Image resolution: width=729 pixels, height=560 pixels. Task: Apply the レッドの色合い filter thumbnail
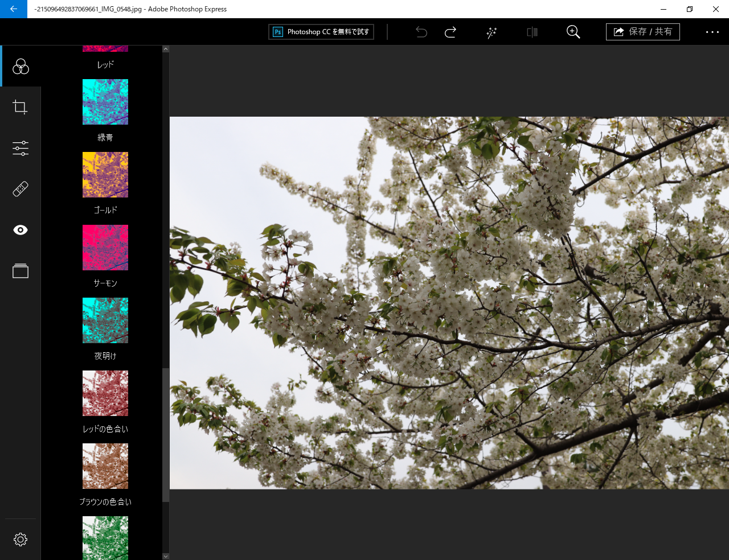tap(105, 393)
